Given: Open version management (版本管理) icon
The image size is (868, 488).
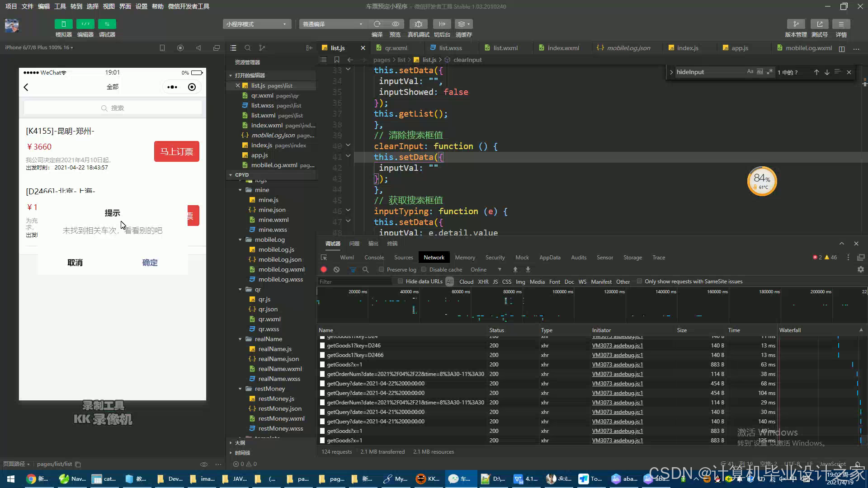Looking at the screenshot, I should [x=796, y=24].
